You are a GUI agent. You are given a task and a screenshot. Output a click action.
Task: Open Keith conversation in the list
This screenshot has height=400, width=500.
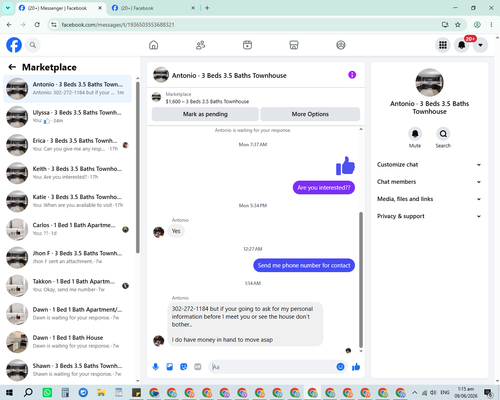67,173
